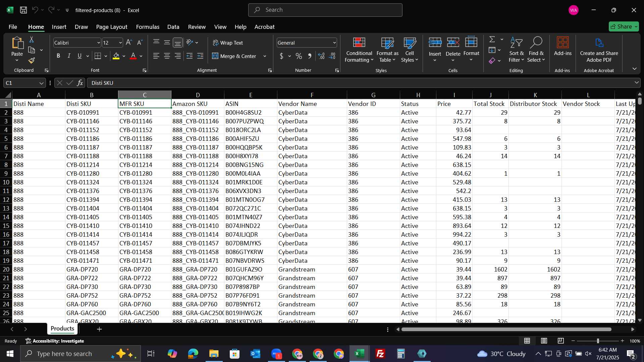Switch to the Insert ribbon tab
The width and height of the screenshot is (644, 362).
59,27
